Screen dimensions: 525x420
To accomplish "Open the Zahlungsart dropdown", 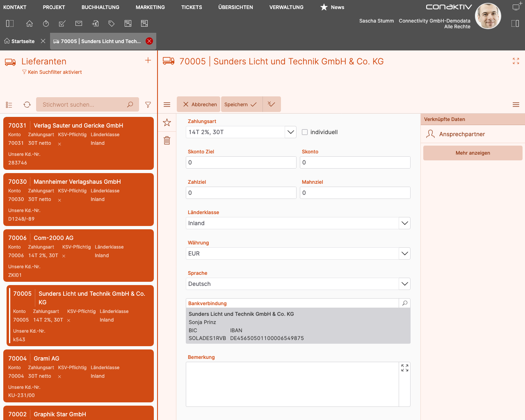I will point(291,132).
